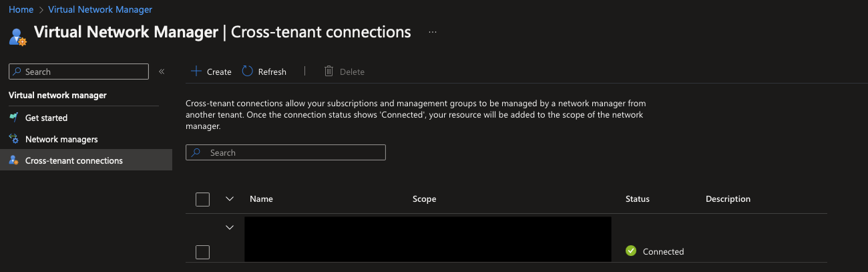Click the Network managers gear icon
The width and height of the screenshot is (868, 272).
tap(13, 139)
